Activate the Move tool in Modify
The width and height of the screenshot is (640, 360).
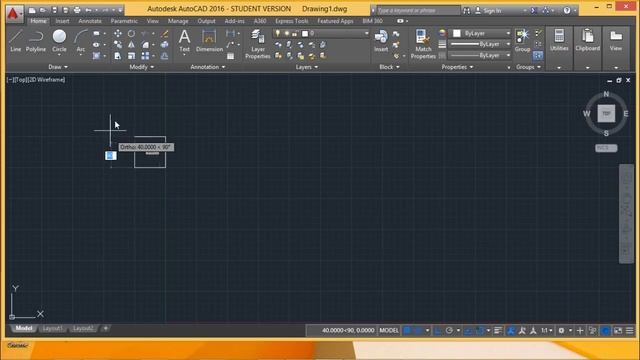[x=118, y=33]
